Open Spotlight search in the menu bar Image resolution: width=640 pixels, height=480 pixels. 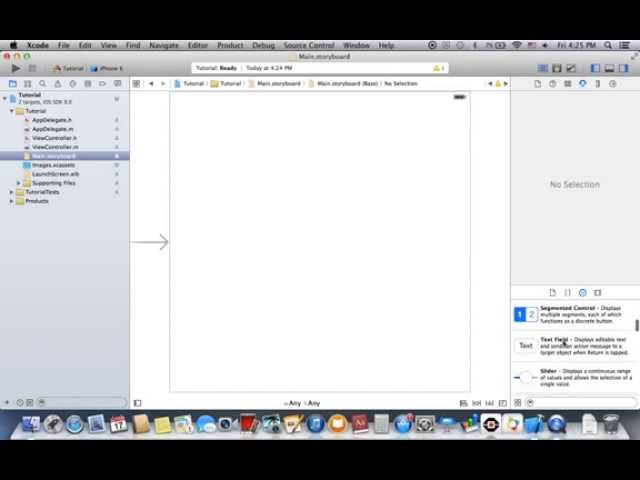(608, 45)
